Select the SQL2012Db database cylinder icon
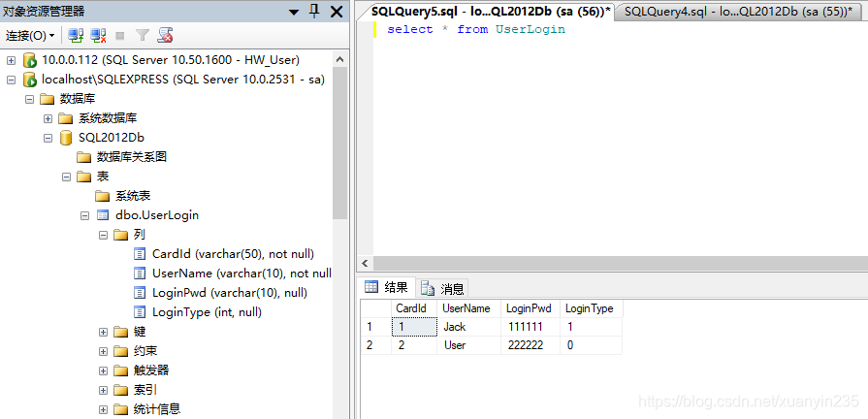Viewport: 868px width, 419px height. pos(66,138)
